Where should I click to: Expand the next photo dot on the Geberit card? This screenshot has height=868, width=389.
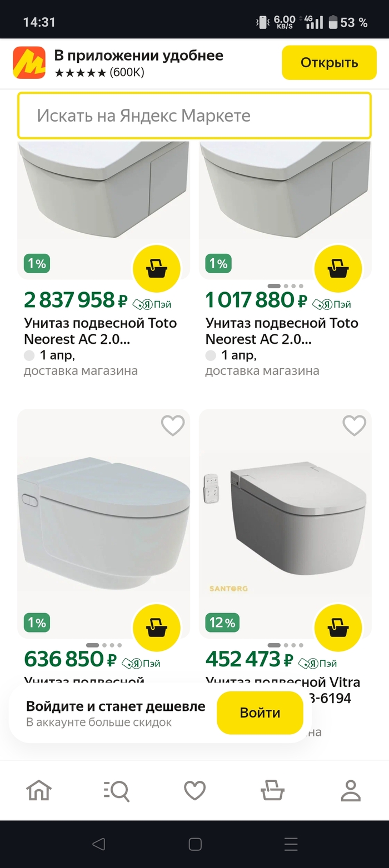point(103,645)
